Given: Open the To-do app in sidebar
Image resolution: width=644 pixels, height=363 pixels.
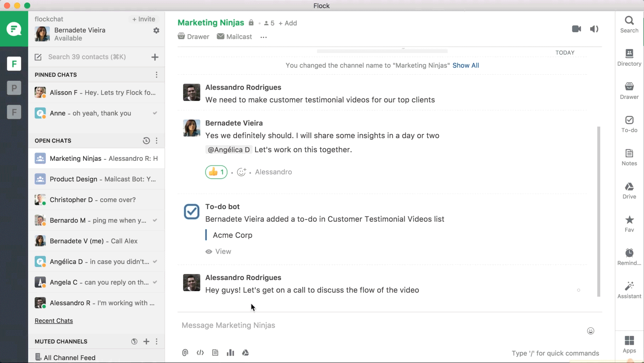Looking at the screenshot, I should point(629,124).
